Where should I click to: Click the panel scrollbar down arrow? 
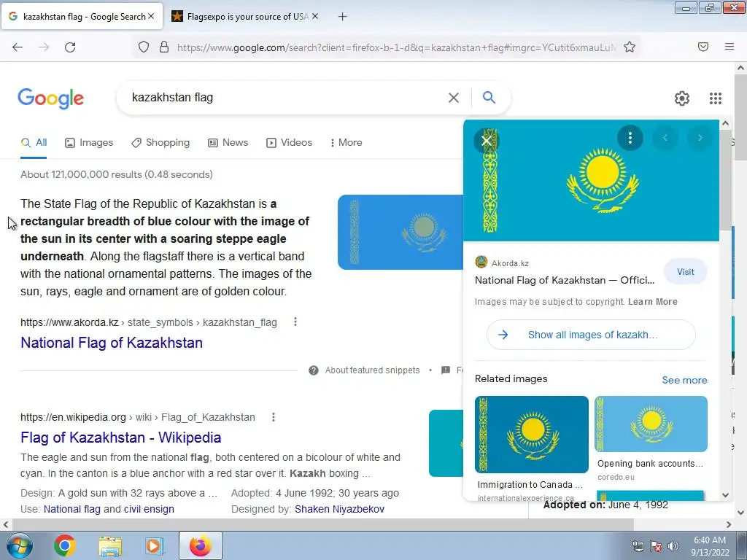[x=725, y=495]
